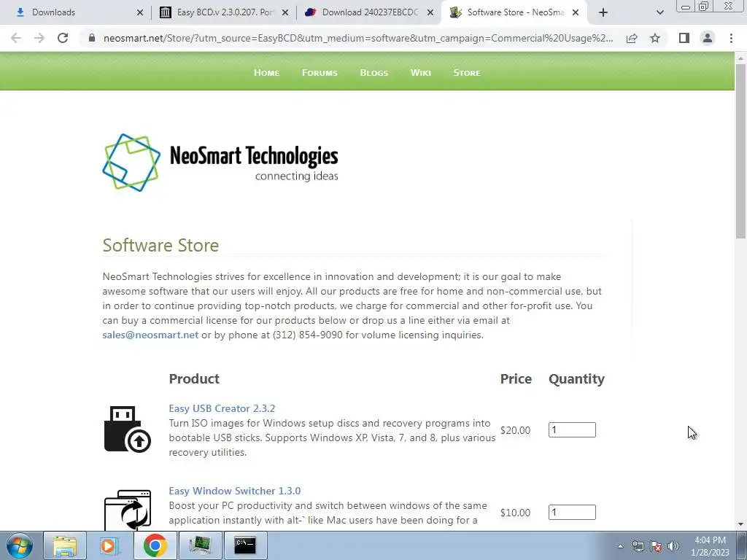Screen dimensions: 747x560
Task: Close the Download 240237EBCDC tab
Action: tap(430, 12)
